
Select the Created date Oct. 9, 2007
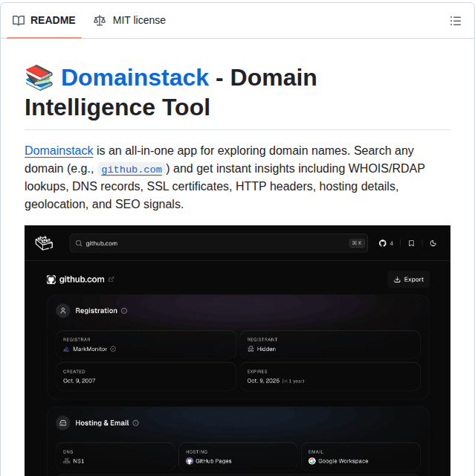pyautogui.click(x=79, y=381)
